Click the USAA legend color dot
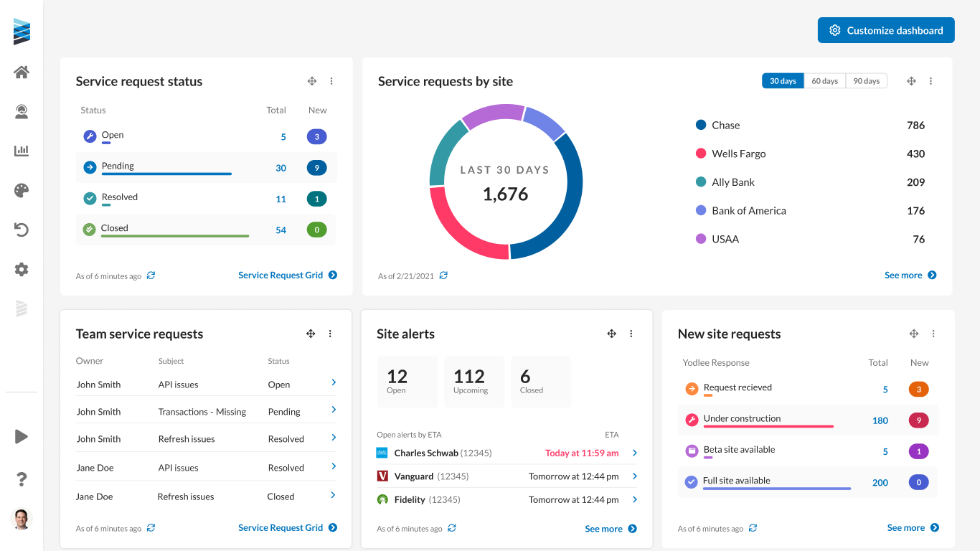Viewport: 980px width, 551px height. click(701, 239)
